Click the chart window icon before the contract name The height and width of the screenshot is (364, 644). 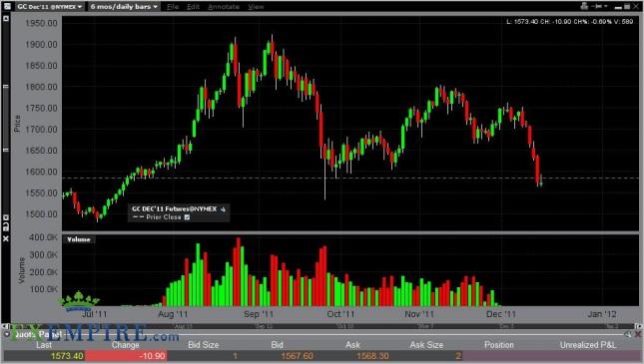click(7, 6)
